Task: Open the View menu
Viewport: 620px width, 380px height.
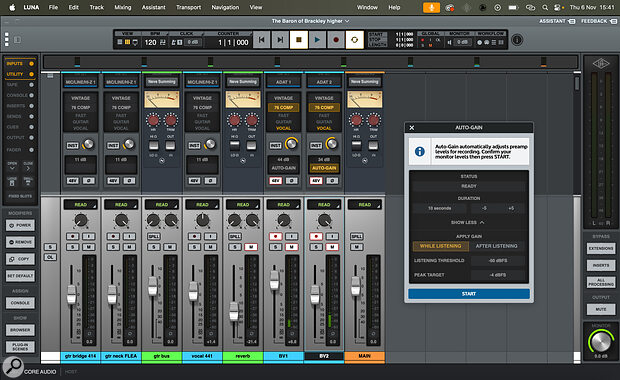Action: tap(255, 7)
